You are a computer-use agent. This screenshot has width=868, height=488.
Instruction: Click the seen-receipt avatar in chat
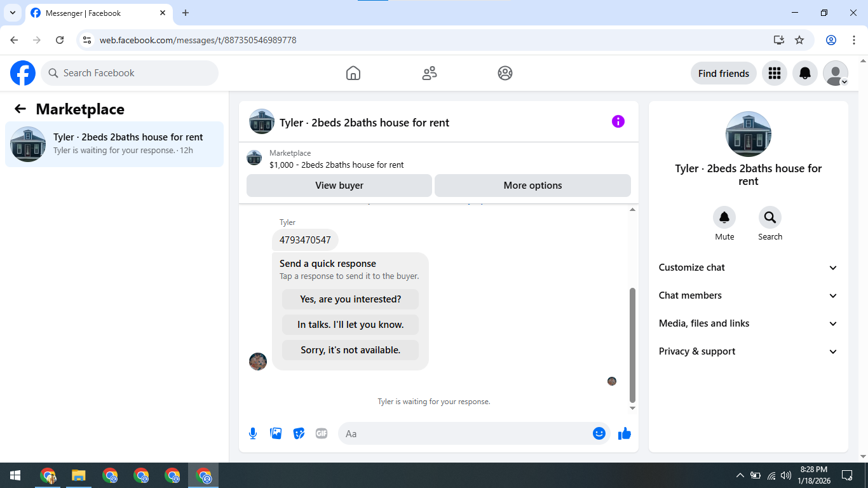click(612, 381)
